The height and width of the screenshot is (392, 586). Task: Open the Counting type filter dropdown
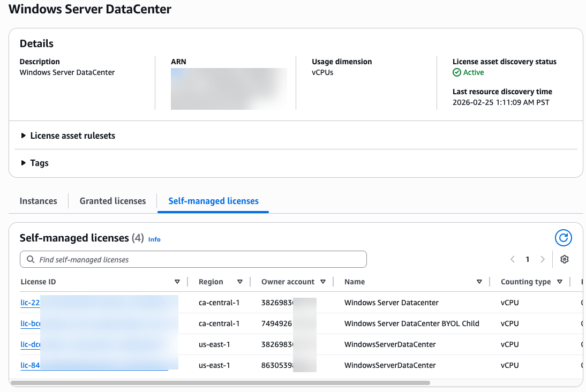click(560, 281)
